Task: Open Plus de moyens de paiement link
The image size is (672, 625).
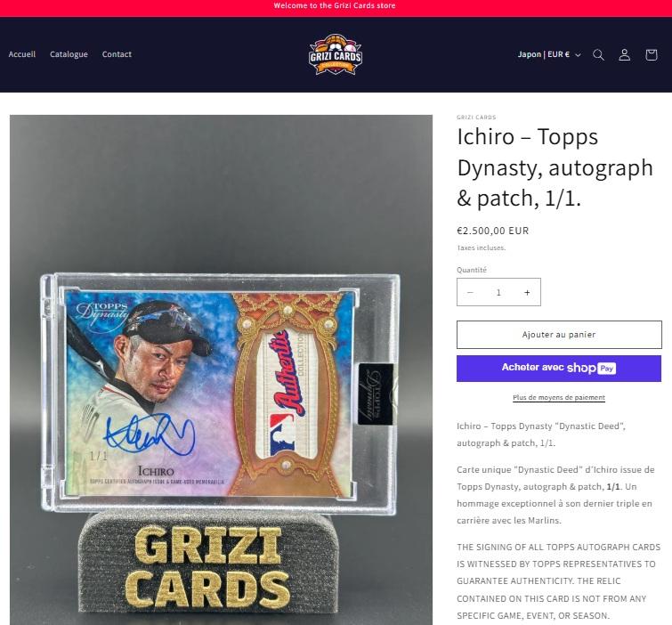Action: tap(559, 397)
